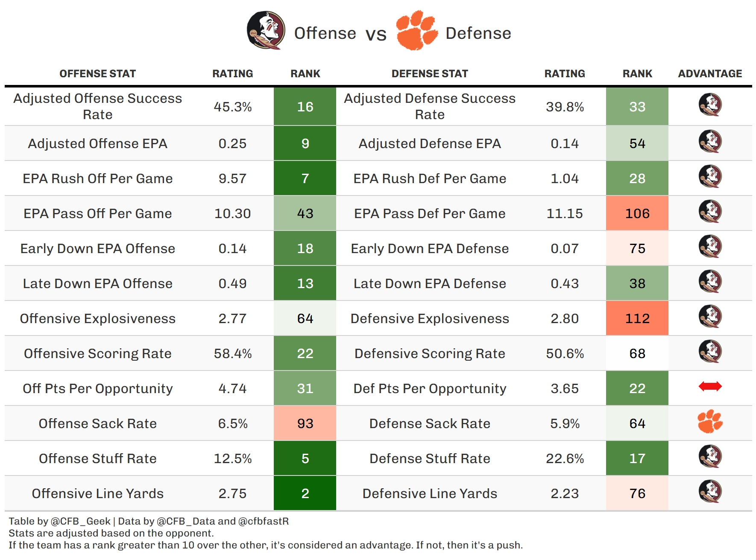Click the OFFENSE STAT column header
The width and height of the screenshot is (756, 560).
(x=97, y=74)
